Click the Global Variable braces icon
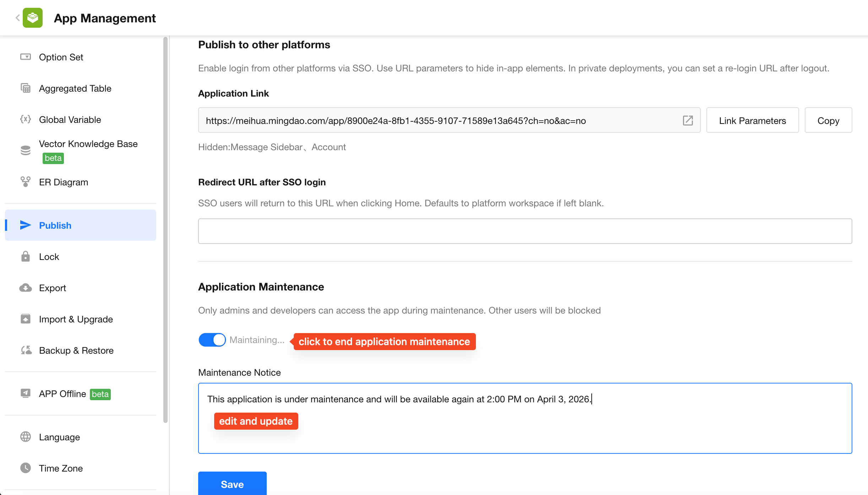Image resolution: width=868 pixels, height=495 pixels. 26,119
